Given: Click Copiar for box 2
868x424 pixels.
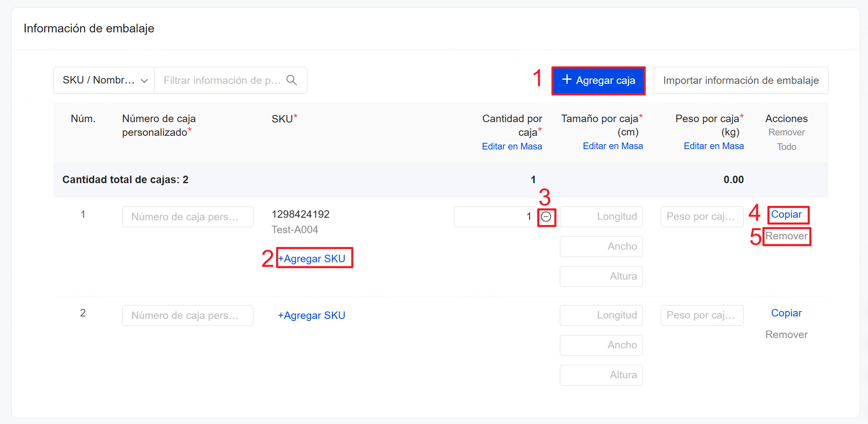Looking at the screenshot, I should click(787, 313).
